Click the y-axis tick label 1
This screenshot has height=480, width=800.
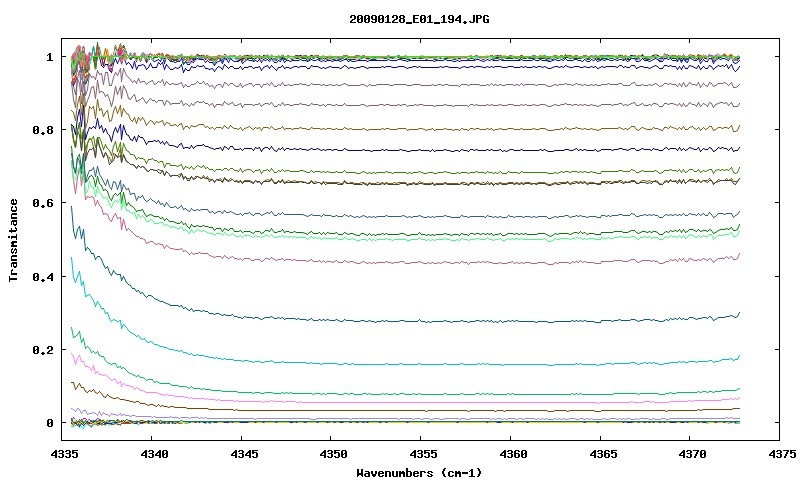pyautogui.click(x=49, y=57)
